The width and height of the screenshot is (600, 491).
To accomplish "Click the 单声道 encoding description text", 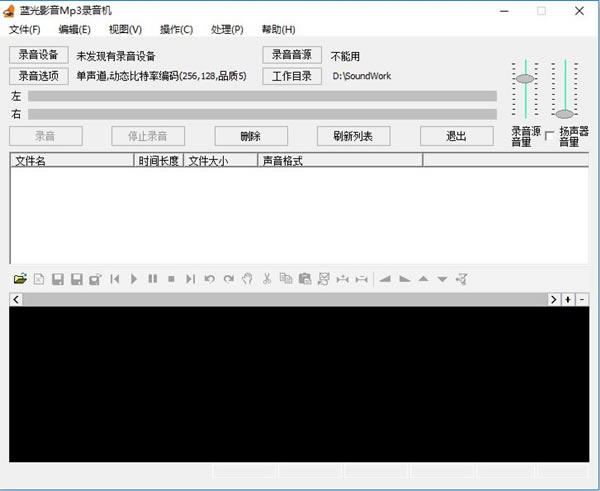I will click(x=161, y=76).
